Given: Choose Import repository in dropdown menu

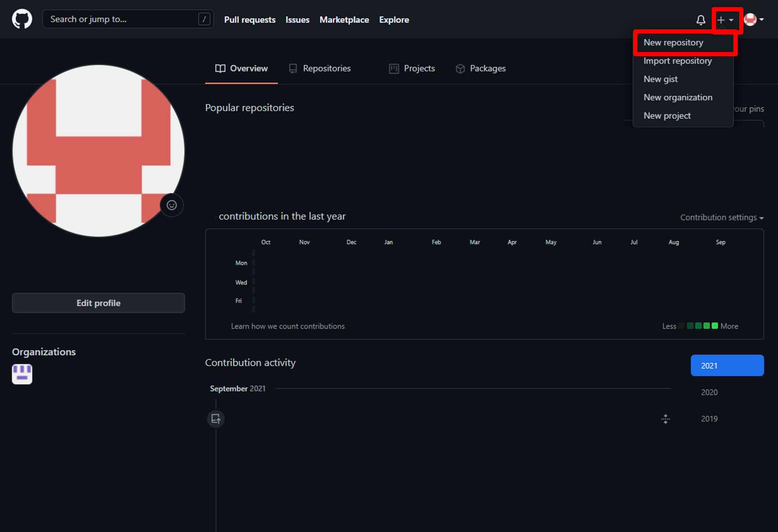Looking at the screenshot, I should coord(677,61).
